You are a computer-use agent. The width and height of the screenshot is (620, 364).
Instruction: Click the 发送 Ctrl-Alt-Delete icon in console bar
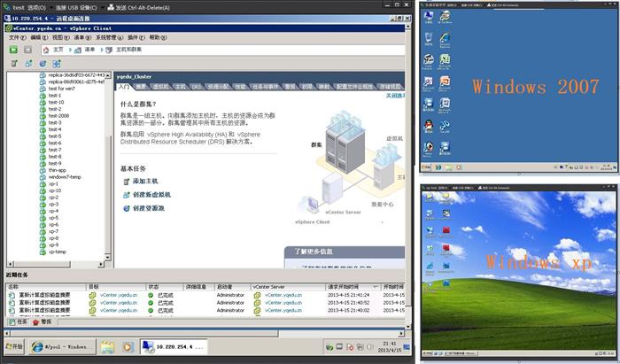(111, 7)
